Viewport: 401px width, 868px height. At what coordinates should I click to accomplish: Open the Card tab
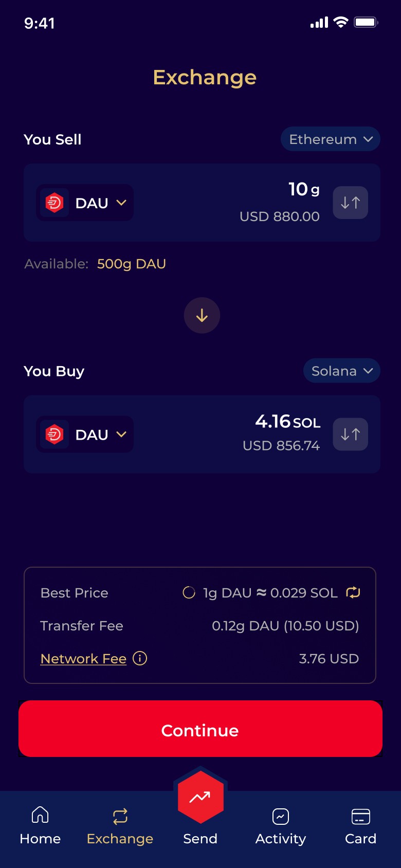(x=361, y=826)
